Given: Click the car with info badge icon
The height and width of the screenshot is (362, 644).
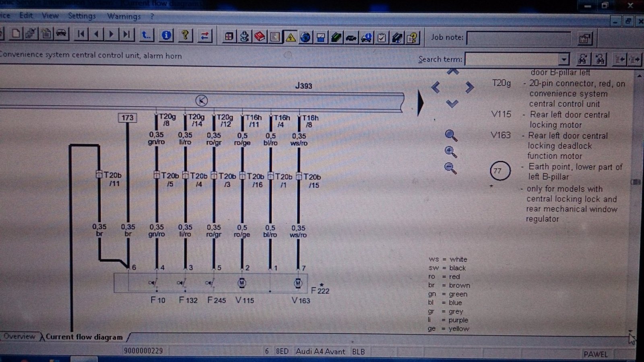Looking at the screenshot, I should tap(367, 38).
